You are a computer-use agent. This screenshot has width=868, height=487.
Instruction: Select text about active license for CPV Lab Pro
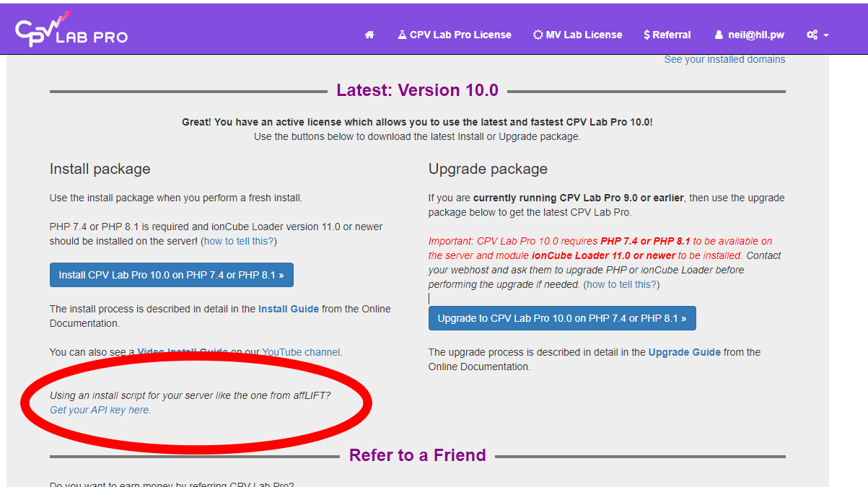click(x=417, y=123)
